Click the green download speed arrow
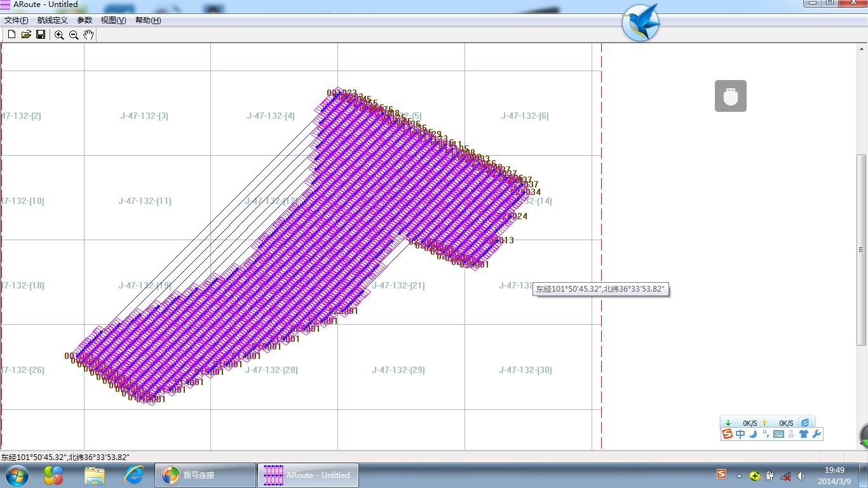The image size is (868, 488). click(x=728, y=423)
